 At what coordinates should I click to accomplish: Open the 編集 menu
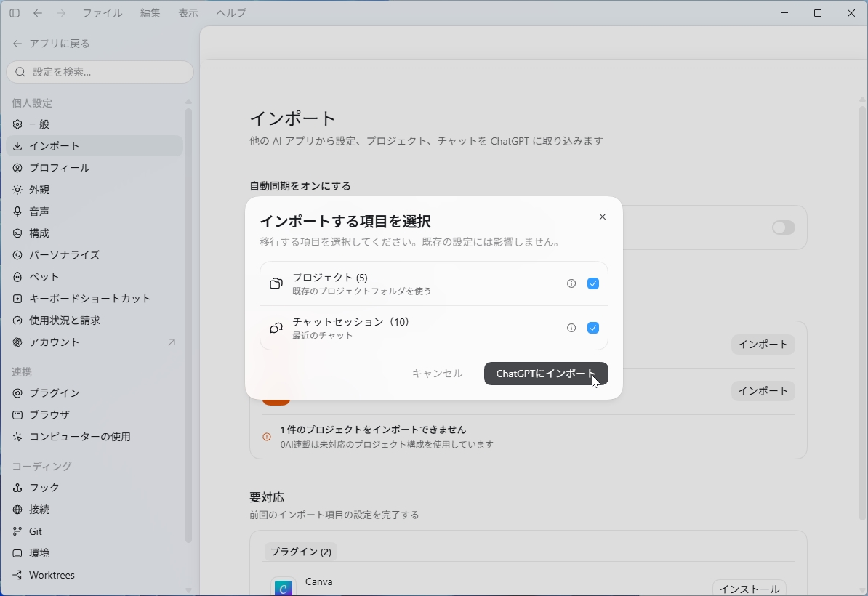[150, 13]
